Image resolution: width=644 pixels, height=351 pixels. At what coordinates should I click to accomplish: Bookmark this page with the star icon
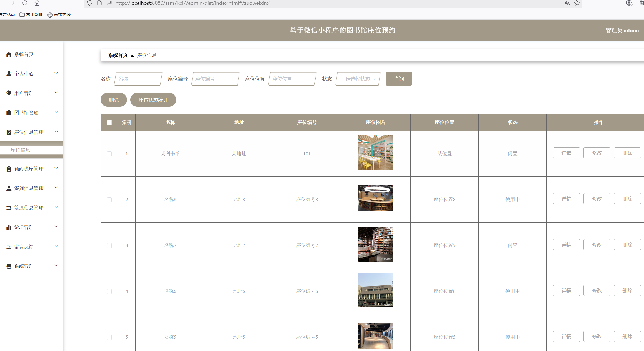tap(577, 3)
